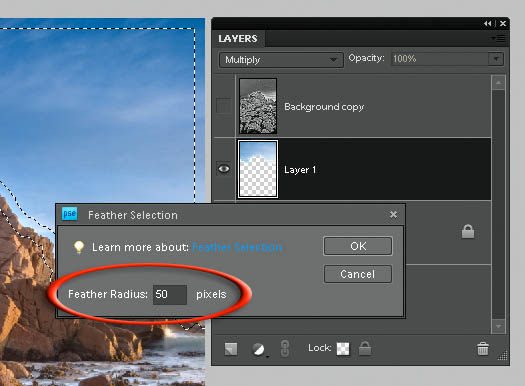Viewport: 525px width, 386px height.
Task: Click the Feather Radius input field
Action: (x=170, y=295)
